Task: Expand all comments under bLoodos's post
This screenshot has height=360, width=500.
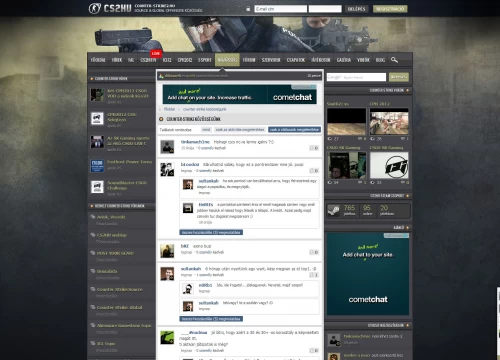Action: [x=211, y=232]
